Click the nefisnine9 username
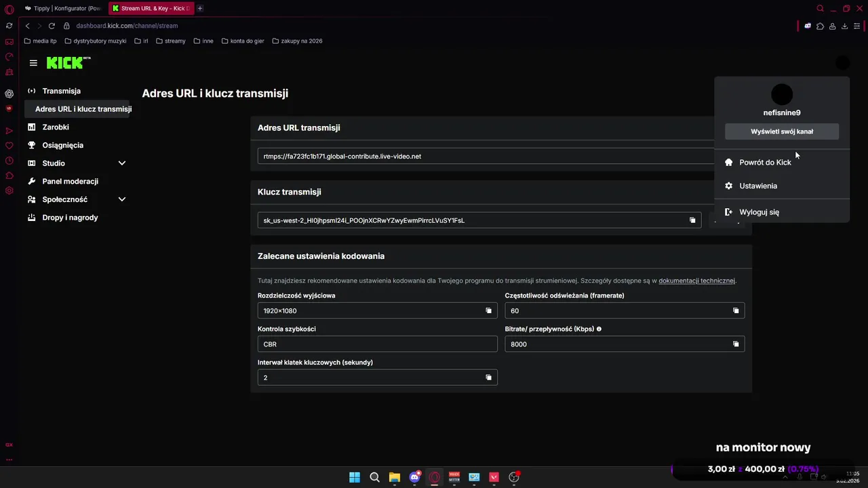The width and height of the screenshot is (868, 488). click(x=782, y=113)
